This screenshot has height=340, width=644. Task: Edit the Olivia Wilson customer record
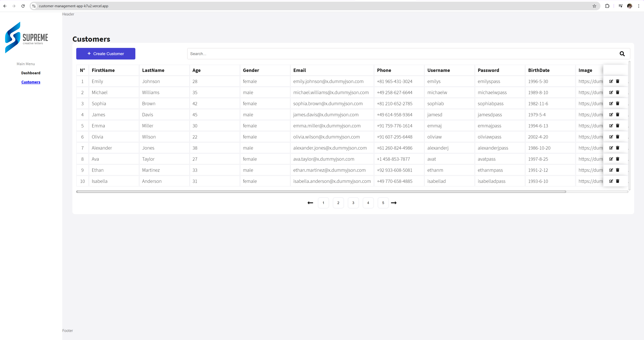[611, 137]
